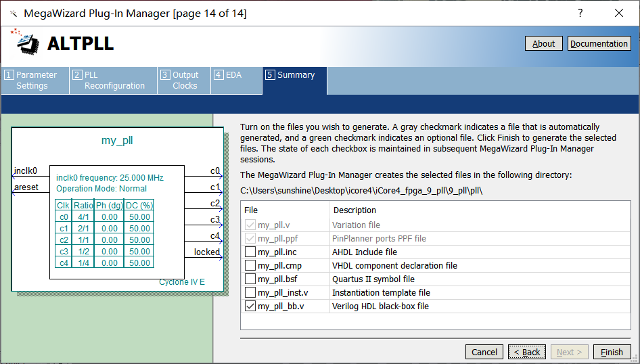640x364 pixels.
Task: Close the MegaWizard window
Action: coord(618,14)
